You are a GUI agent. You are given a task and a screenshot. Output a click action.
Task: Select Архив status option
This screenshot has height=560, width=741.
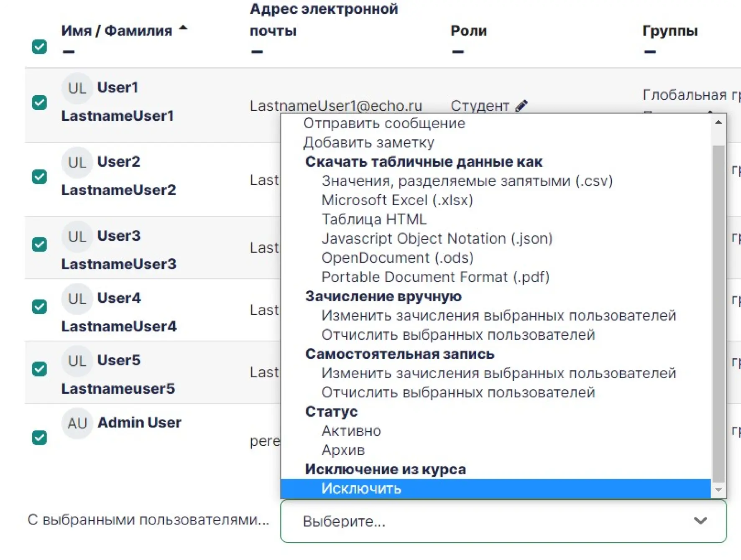coord(496,450)
